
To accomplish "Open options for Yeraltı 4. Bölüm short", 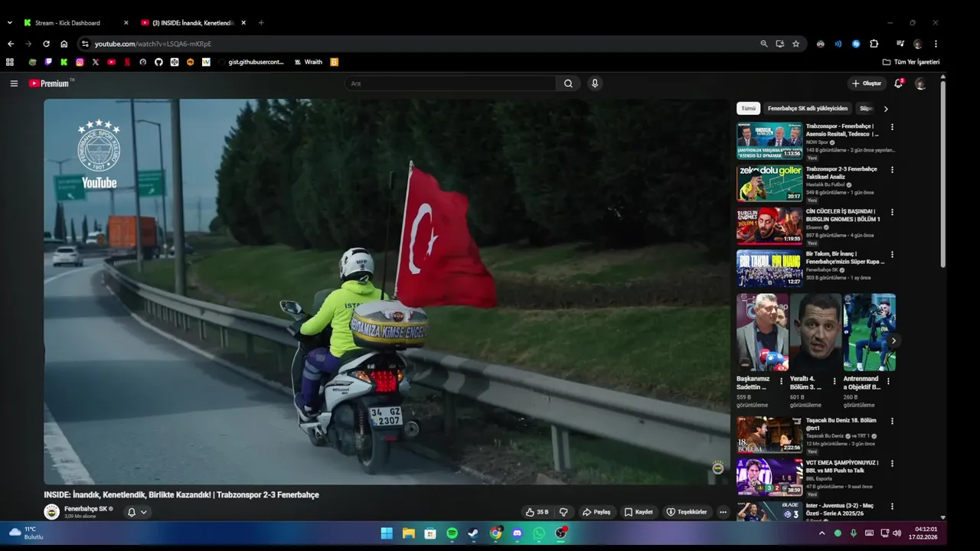I will click(835, 381).
